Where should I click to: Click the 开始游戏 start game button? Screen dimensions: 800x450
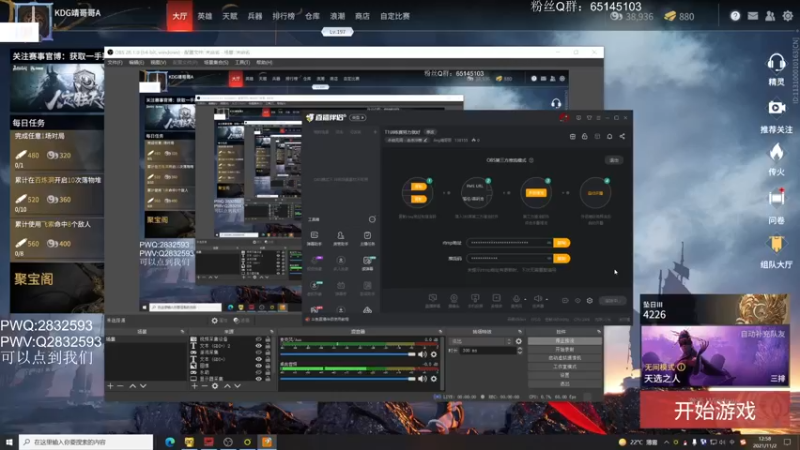coord(714,410)
